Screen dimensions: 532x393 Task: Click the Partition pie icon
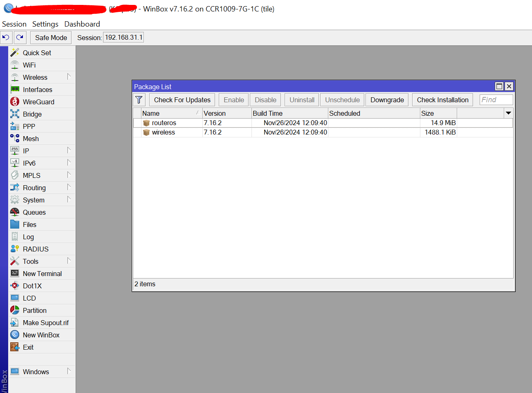click(x=15, y=310)
